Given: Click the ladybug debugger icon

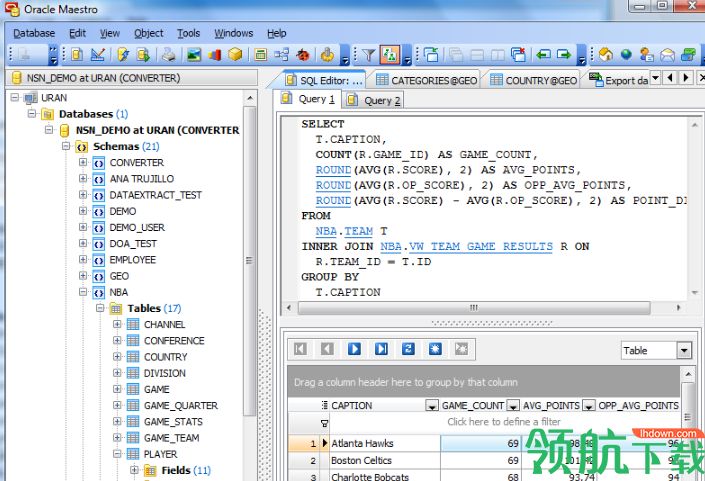Looking at the screenshot, I should [303, 55].
